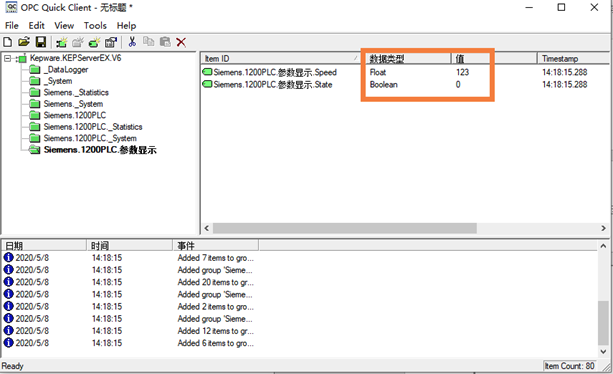This screenshot has width=613, height=374.
Task: Click the Siemens.1200PLC folder icon
Action: tap(35, 115)
